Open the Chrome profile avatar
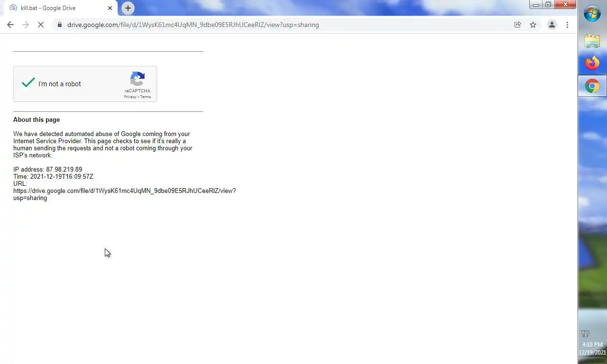The height and width of the screenshot is (364, 607). pos(552,25)
